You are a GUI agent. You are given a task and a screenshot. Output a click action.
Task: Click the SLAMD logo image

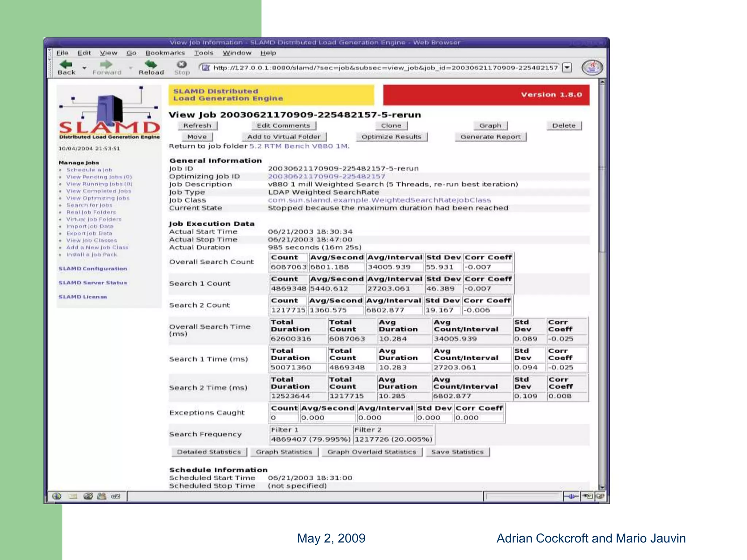109,113
